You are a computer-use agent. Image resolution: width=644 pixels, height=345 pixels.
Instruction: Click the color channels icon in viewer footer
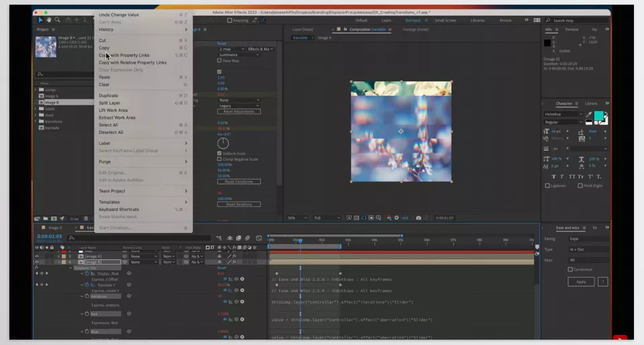point(389,218)
